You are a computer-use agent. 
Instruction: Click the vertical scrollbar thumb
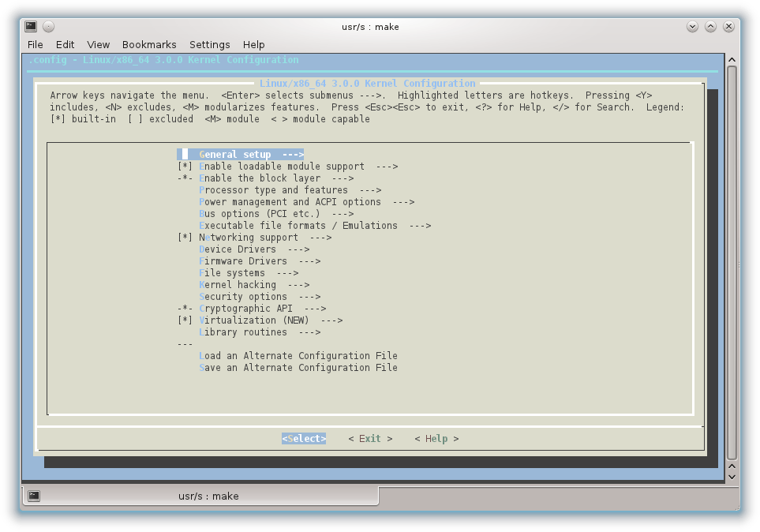[x=732, y=262]
